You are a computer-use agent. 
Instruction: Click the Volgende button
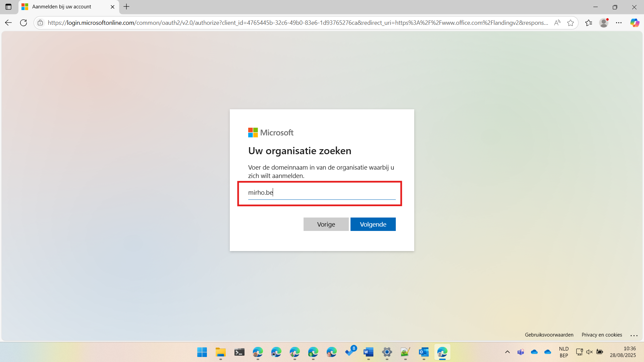point(373,224)
